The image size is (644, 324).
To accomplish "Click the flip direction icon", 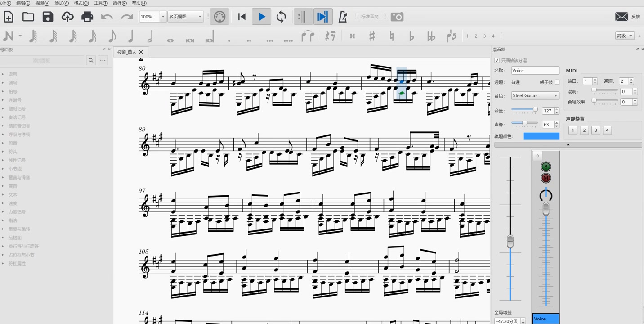I will [451, 36].
